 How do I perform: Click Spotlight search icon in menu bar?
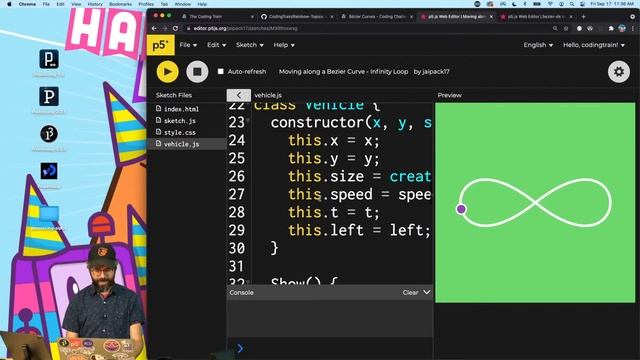[572, 4]
